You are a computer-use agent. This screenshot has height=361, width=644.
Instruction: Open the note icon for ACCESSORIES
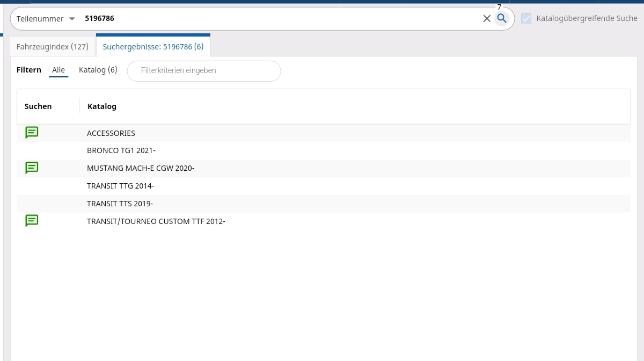point(32,133)
